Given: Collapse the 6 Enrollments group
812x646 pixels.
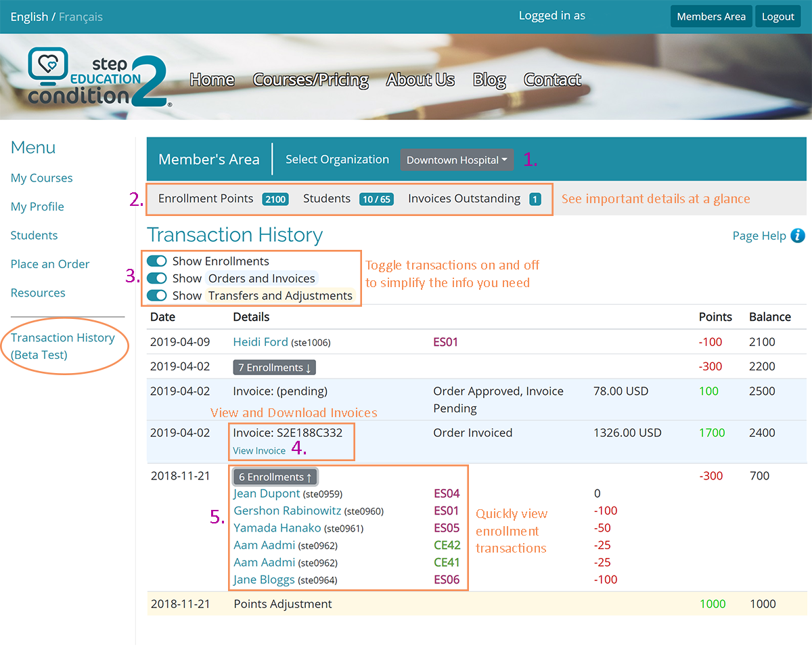Looking at the screenshot, I should pos(275,477).
